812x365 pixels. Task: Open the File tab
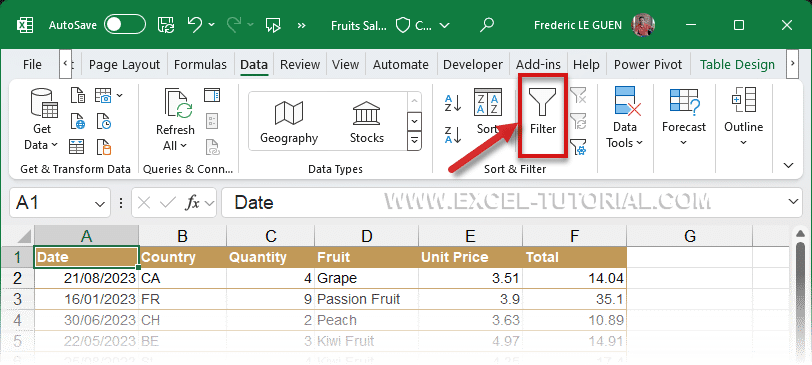tap(32, 65)
